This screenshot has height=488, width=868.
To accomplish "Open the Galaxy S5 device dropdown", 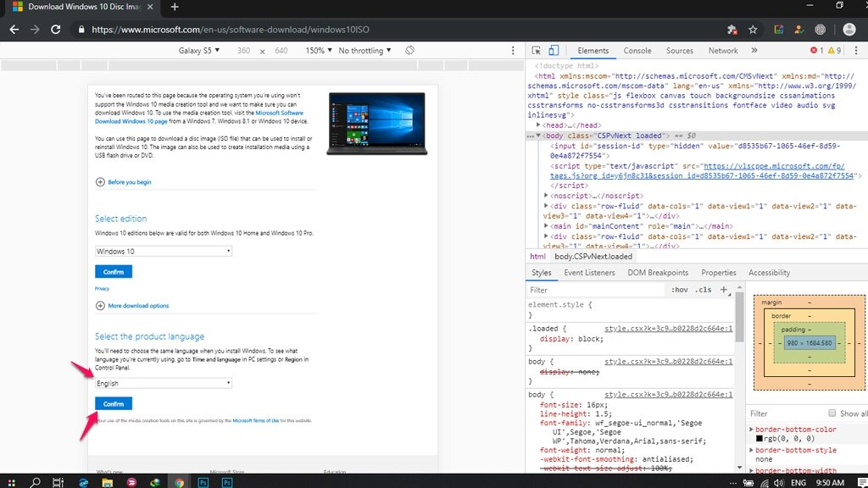I will point(198,50).
